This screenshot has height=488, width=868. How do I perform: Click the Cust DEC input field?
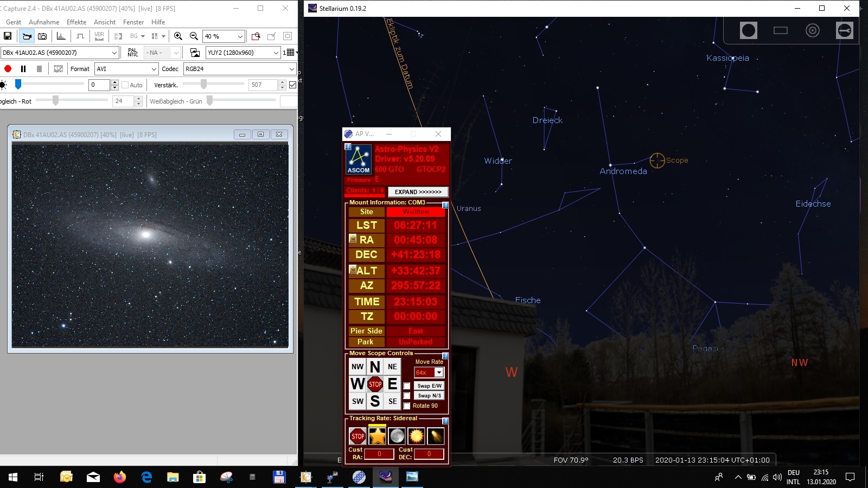point(429,454)
